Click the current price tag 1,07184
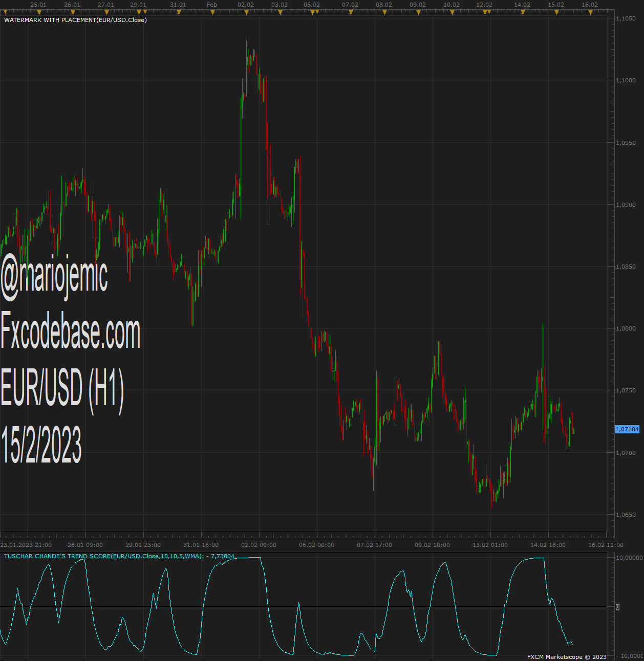 click(627, 429)
